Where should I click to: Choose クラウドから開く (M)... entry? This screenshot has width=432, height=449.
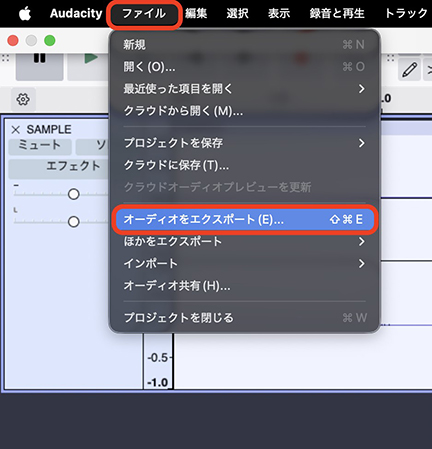(x=245, y=111)
